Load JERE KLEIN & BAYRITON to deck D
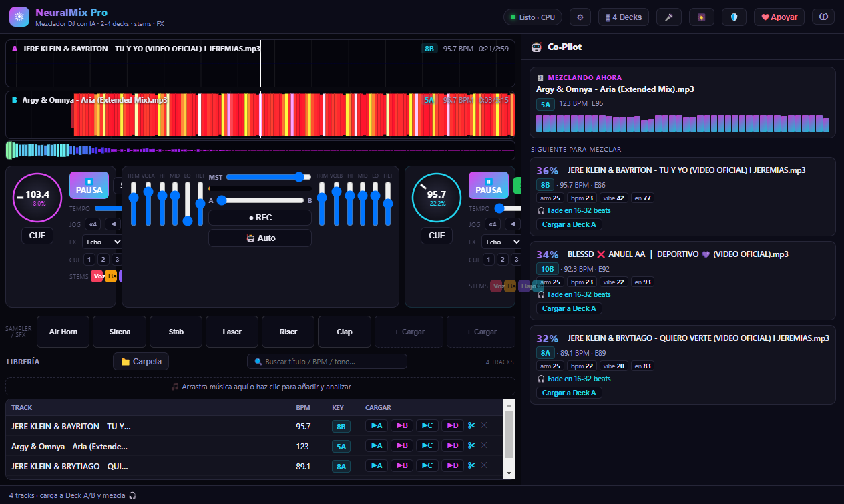844x504 pixels. (453, 425)
